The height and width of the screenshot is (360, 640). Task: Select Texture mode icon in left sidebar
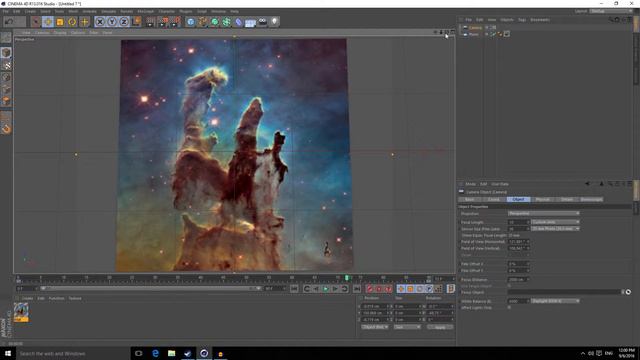(6, 65)
